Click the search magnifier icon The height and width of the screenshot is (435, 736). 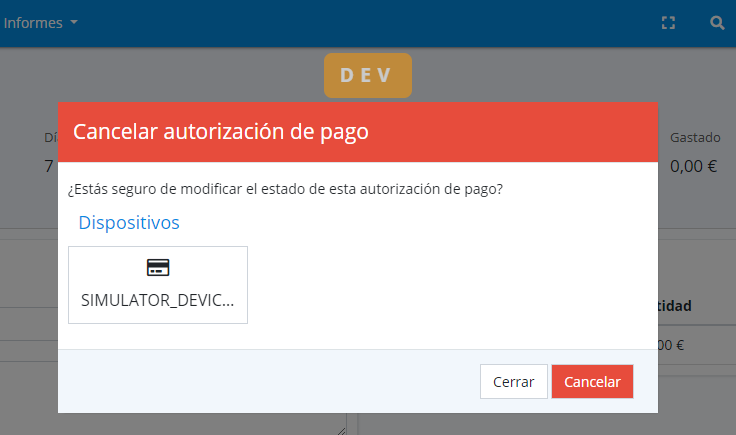point(717,22)
